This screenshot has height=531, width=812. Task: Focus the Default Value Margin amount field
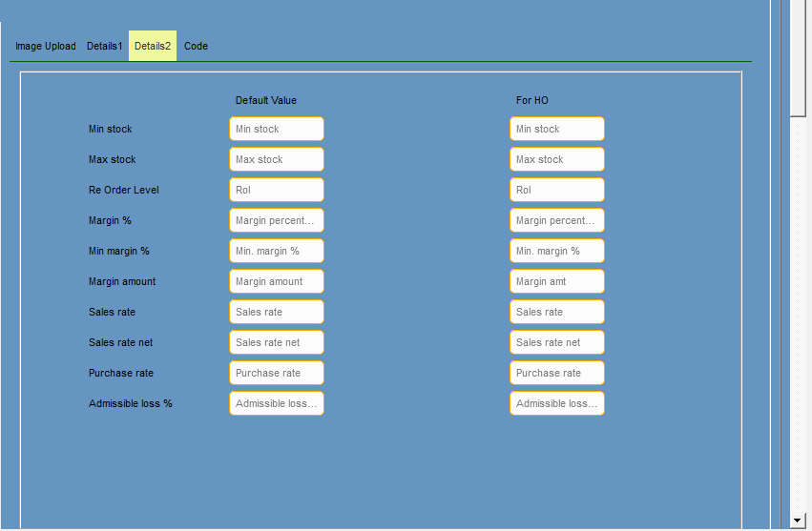pos(277,281)
